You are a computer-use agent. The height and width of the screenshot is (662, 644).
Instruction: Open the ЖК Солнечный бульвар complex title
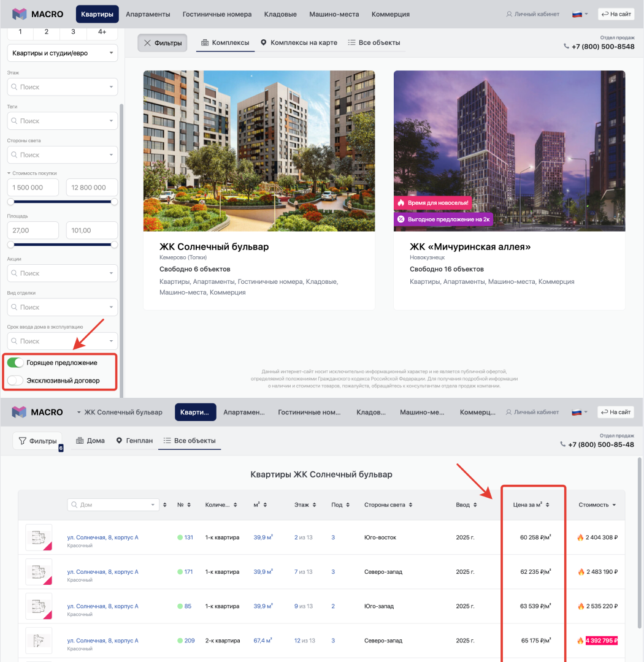click(214, 247)
